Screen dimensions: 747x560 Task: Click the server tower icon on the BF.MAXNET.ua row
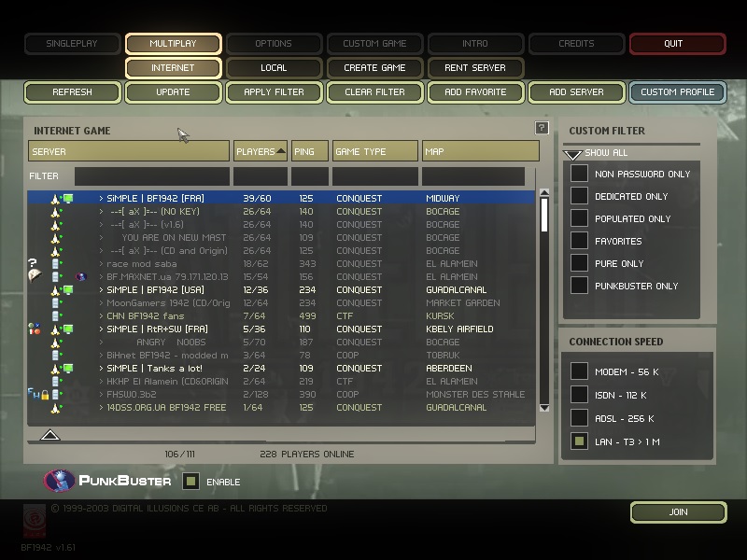[x=55, y=276]
